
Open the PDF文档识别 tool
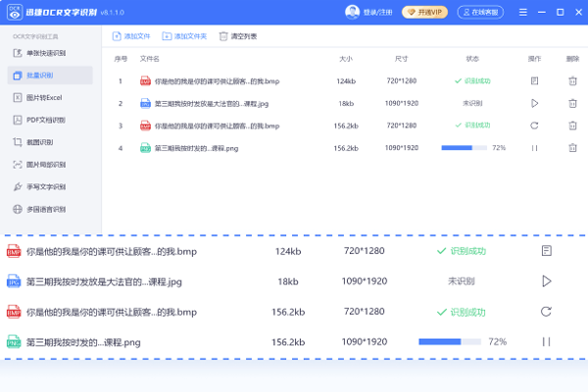click(x=45, y=120)
